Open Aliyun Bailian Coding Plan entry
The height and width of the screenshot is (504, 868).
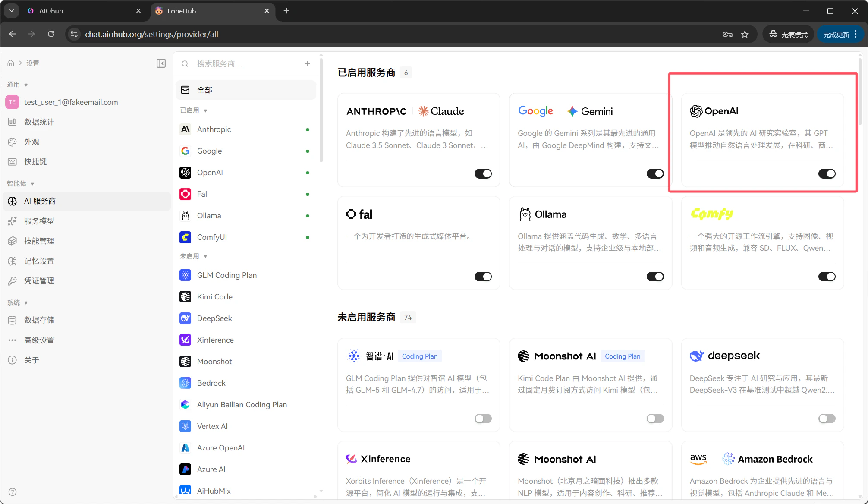click(x=246, y=405)
